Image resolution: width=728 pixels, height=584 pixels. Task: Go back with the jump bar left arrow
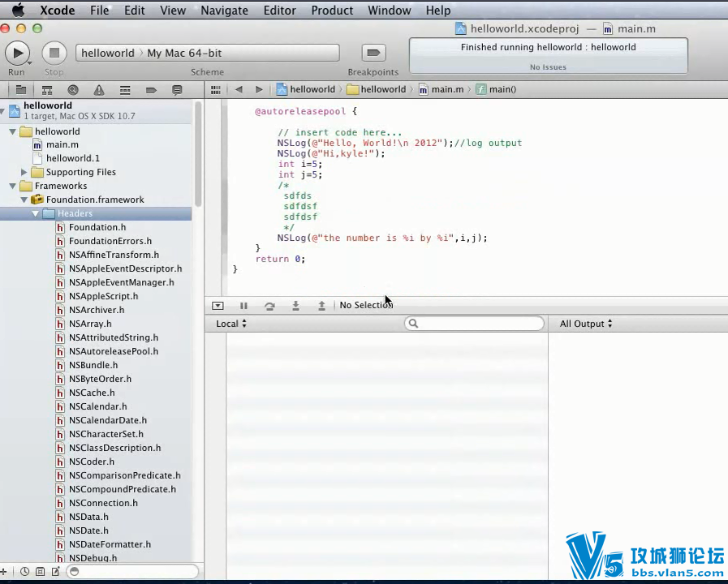tap(239, 89)
